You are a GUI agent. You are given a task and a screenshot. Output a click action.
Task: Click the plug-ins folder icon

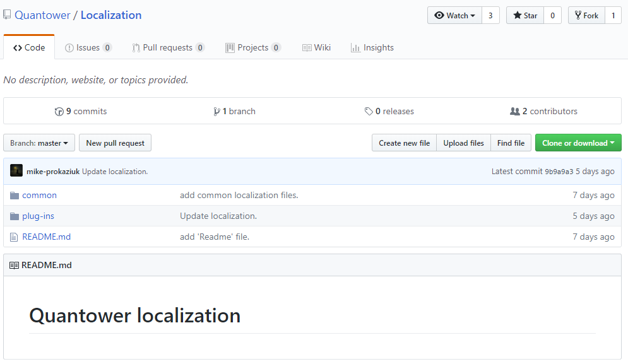pos(15,216)
